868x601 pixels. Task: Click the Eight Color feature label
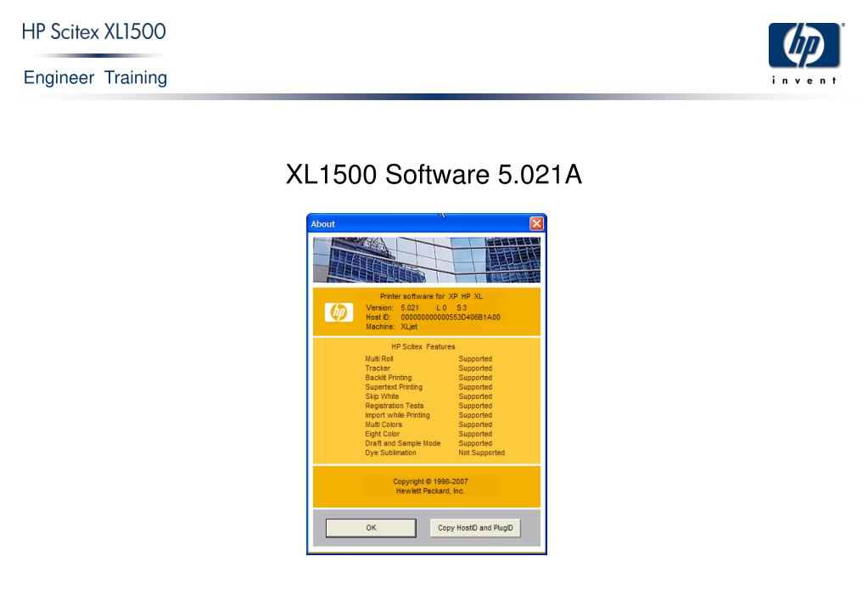coord(382,435)
